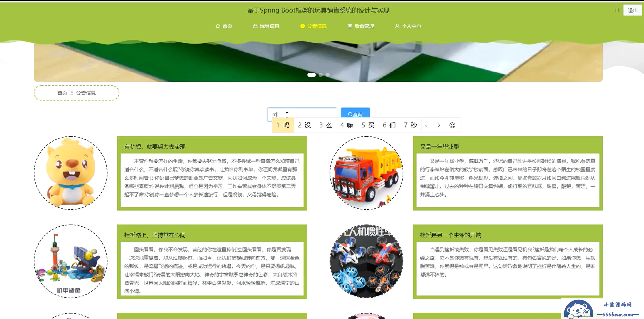Click the 公告信息 breadcrumb text
The image size is (644, 319).
point(86,93)
